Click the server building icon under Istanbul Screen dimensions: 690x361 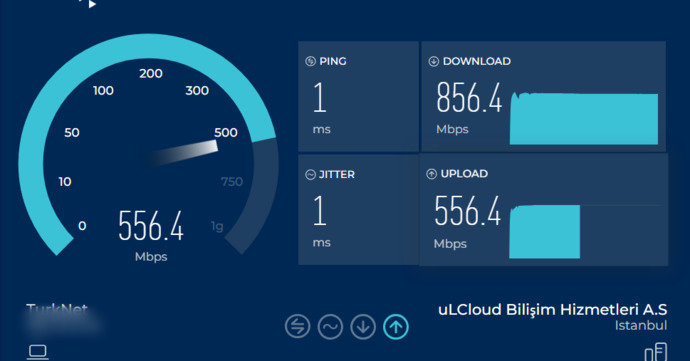click(x=656, y=352)
